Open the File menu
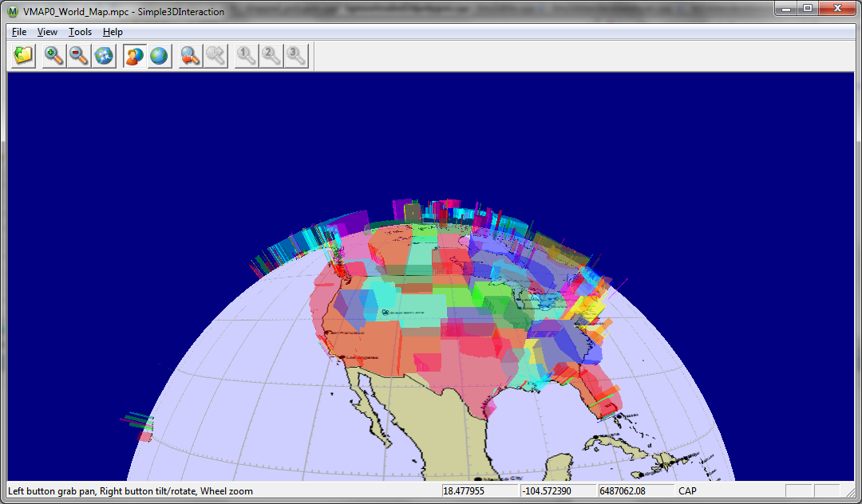 [x=19, y=32]
